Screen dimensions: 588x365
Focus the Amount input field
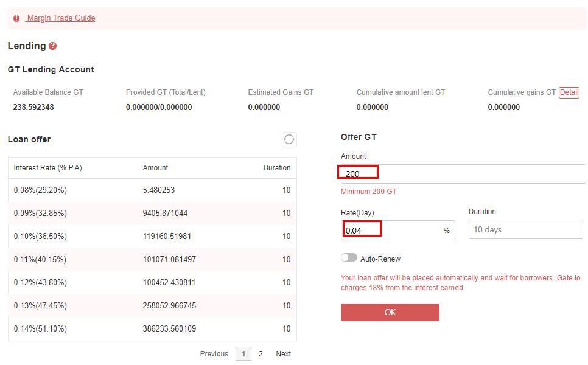463,174
